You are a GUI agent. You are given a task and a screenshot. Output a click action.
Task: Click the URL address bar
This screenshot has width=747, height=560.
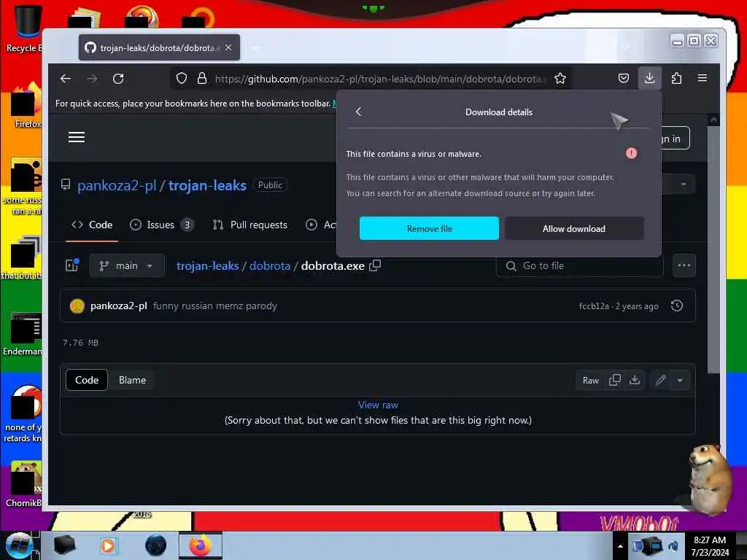(x=379, y=79)
